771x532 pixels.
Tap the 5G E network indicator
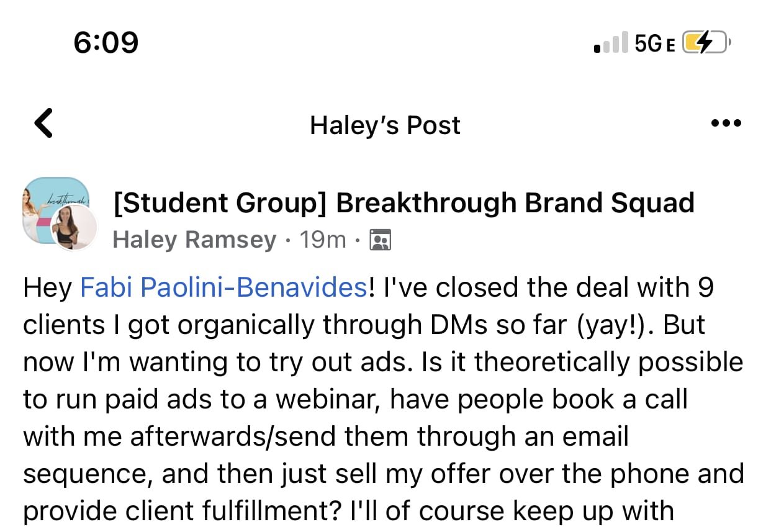(655, 43)
